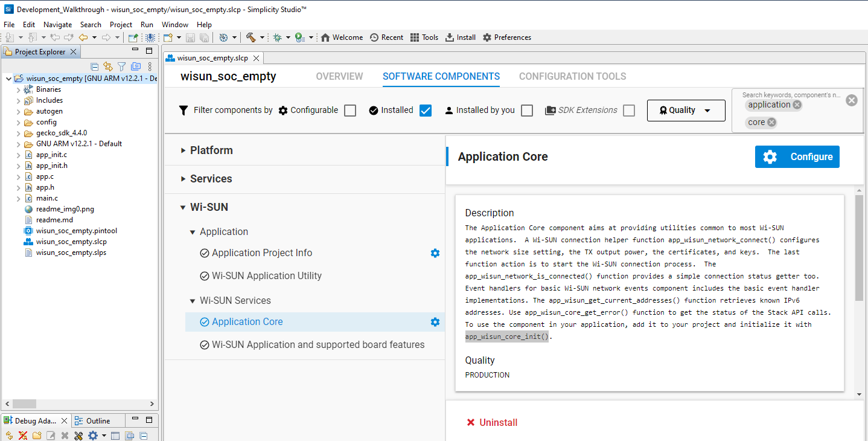
Task: Remove the 'application' search chip
Action: (797, 105)
